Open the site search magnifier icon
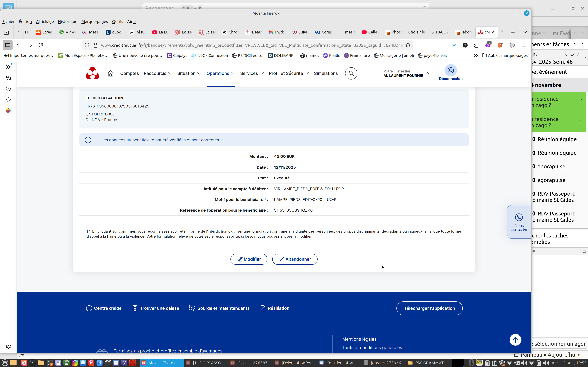Image resolution: width=588 pixels, height=367 pixels. coord(351,73)
